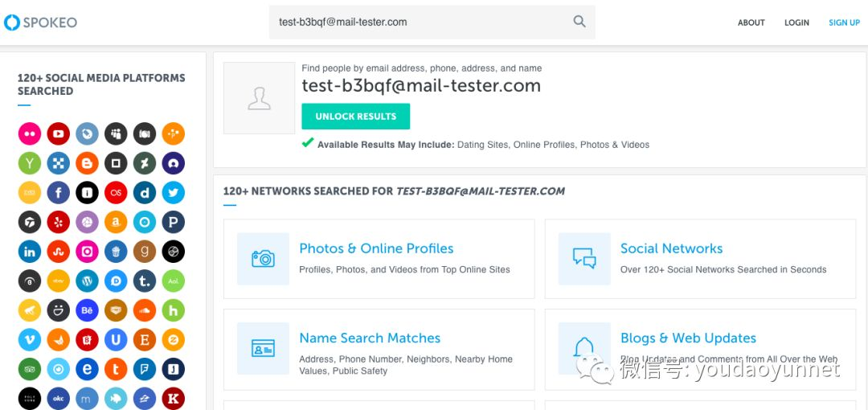Open the ABOUT menu item
868x410 pixels.
click(x=751, y=23)
